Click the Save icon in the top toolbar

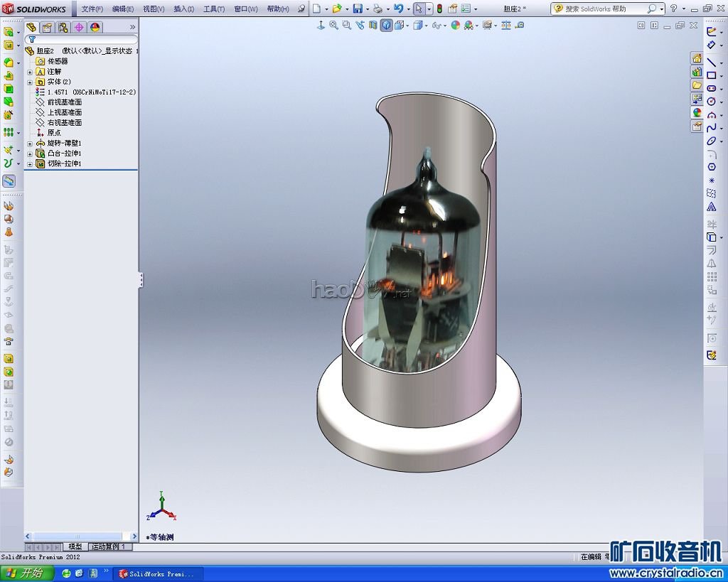point(358,9)
